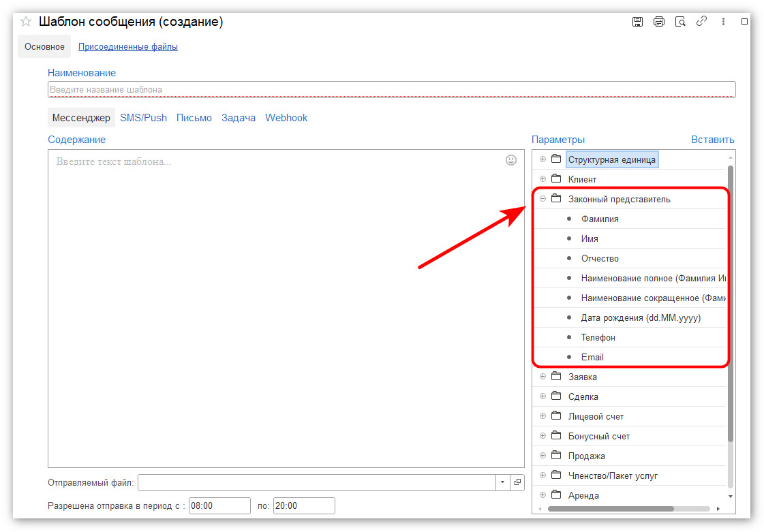Viewport: 764px width, 532px height.
Task: Click the open-file button beside Отправляемый файл
Action: pyautogui.click(x=517, y=482)
